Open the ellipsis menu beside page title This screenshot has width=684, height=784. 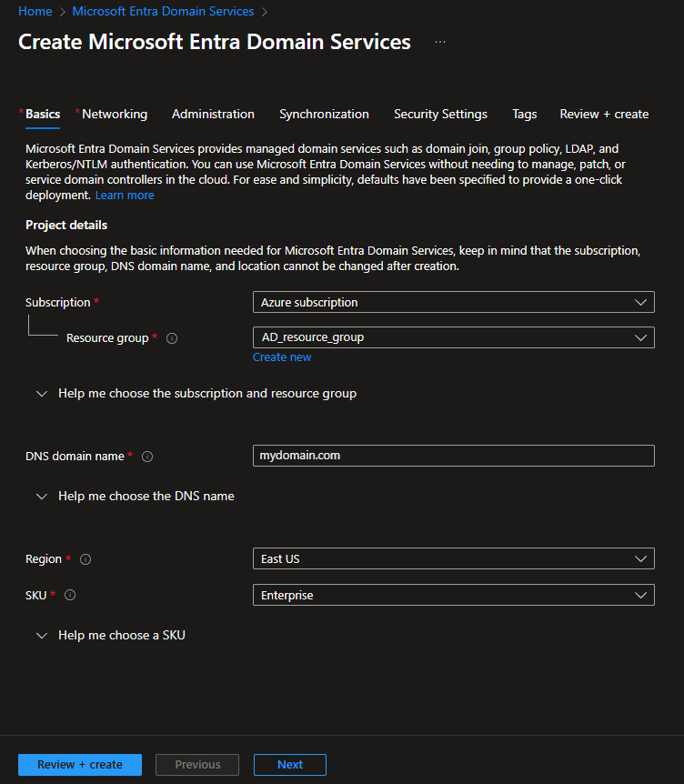pos(440,42)
